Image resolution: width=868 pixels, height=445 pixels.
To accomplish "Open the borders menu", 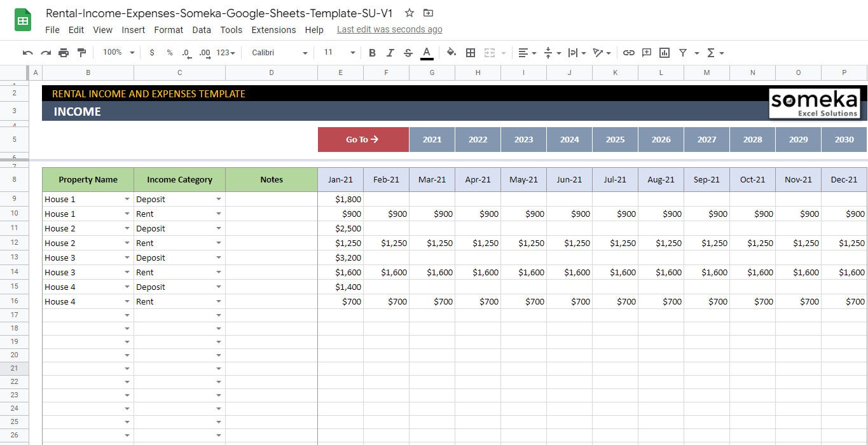I will [x=470, y=53].
